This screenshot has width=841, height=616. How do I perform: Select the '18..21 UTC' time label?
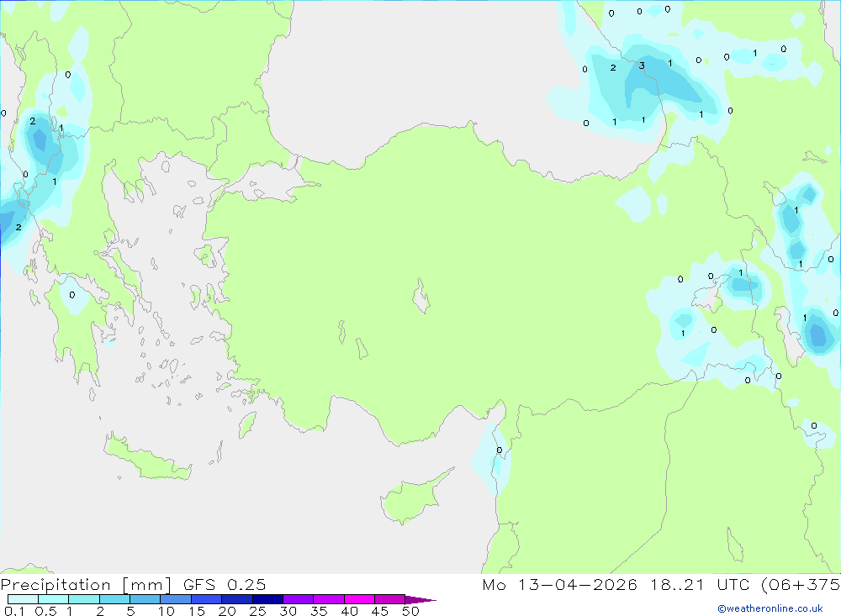(x=701, y=585)
